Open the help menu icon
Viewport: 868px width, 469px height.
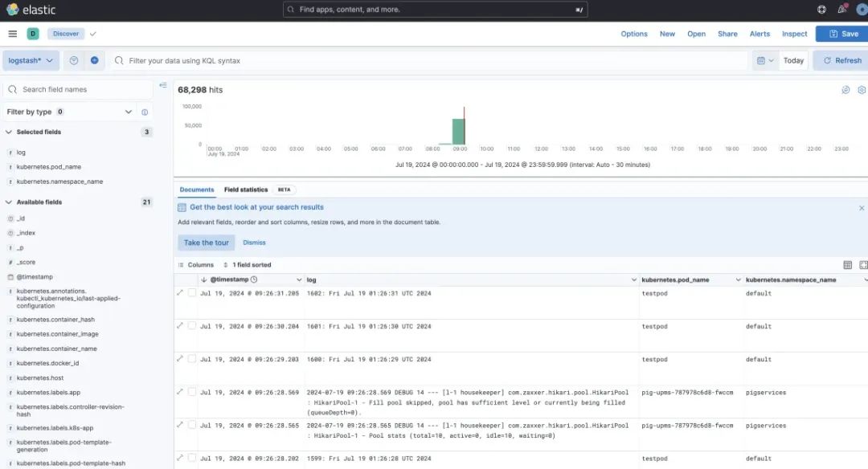point(821,10)
